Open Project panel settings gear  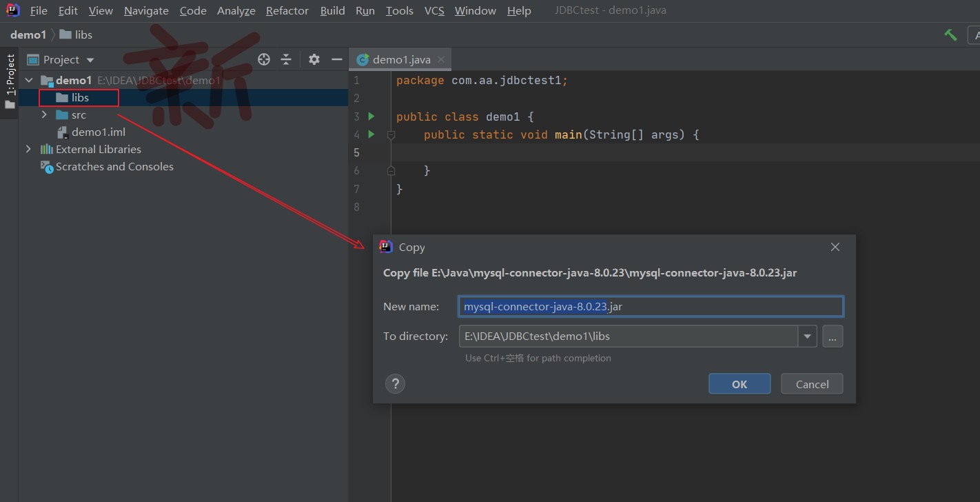click(x=314, y=59)
